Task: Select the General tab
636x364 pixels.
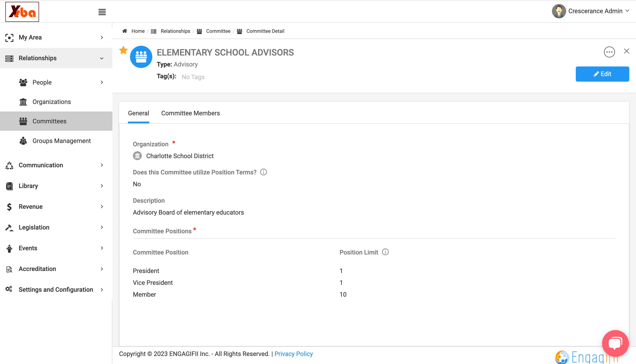Action: click(138, 113)
